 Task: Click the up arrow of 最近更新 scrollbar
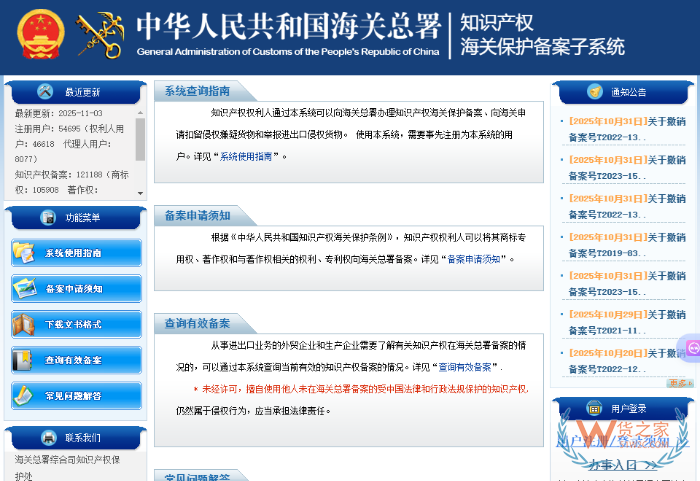140,113
